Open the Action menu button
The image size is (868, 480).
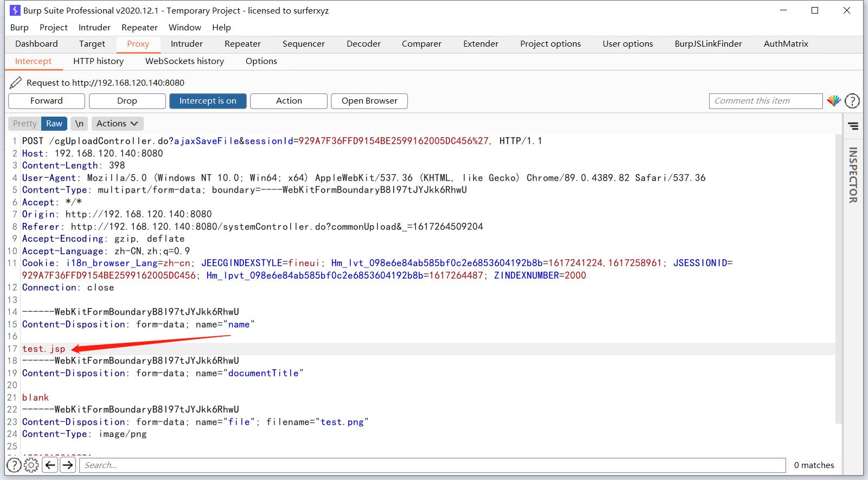tap(289, 101)
